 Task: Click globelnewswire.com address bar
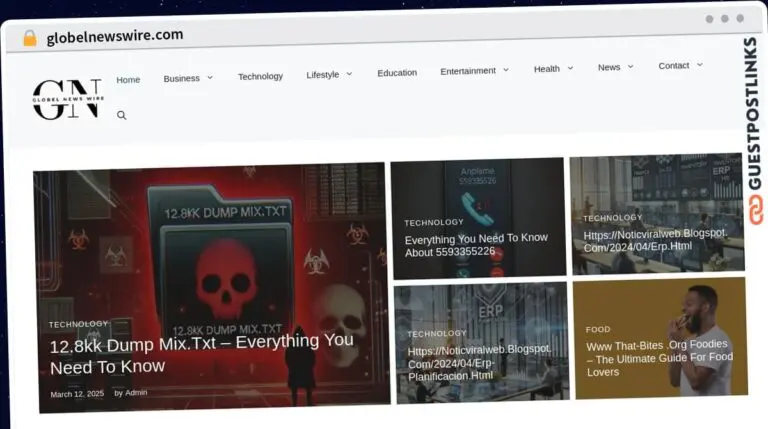[115, 35]
